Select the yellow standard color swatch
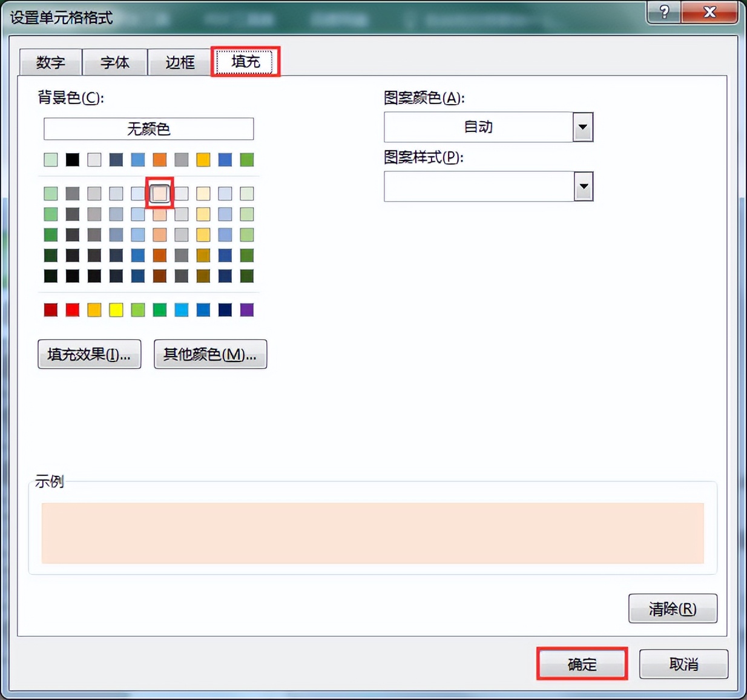Image resolution: width=747 pixels, height=700 pixels. click(x=116, y=310)
